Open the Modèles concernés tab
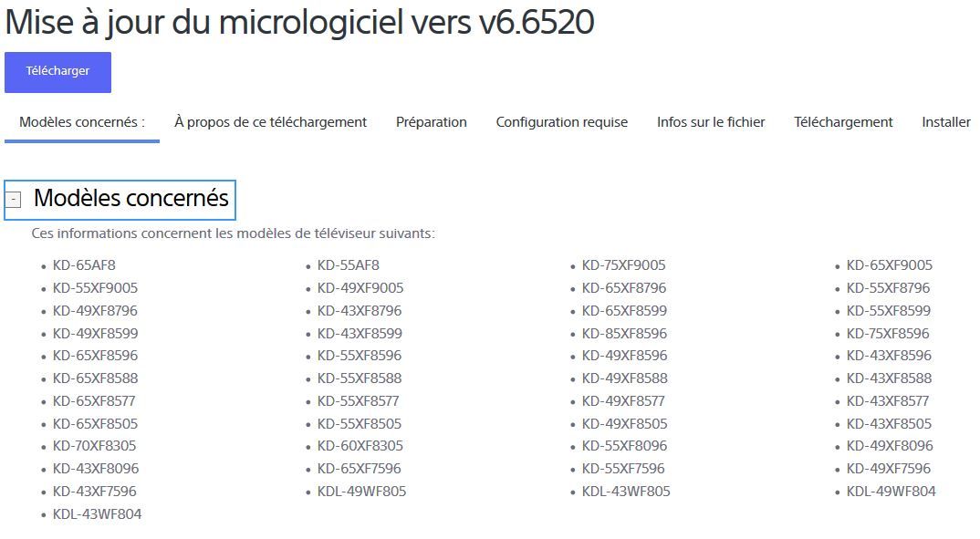The height and width of the screenshot is (539, 980). pos(82,122)
